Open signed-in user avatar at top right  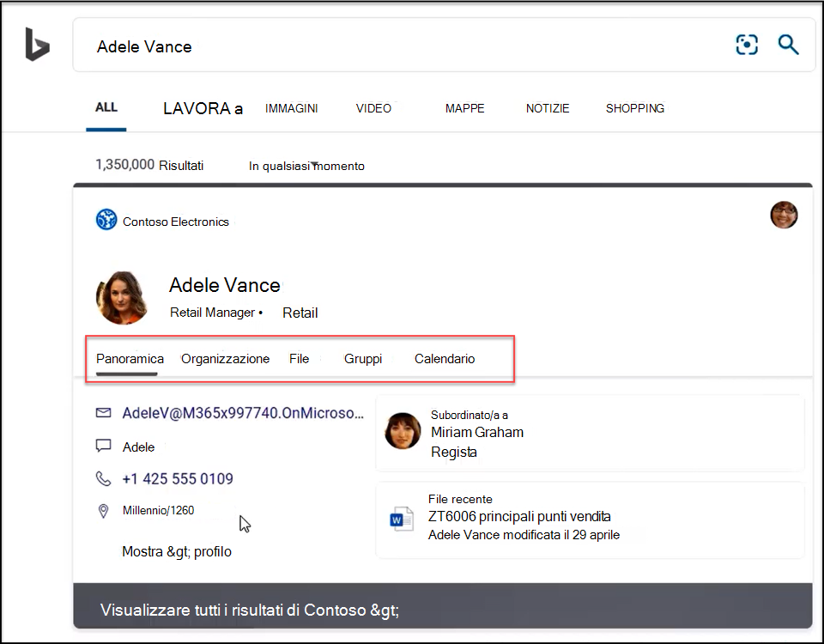[784, 215]
